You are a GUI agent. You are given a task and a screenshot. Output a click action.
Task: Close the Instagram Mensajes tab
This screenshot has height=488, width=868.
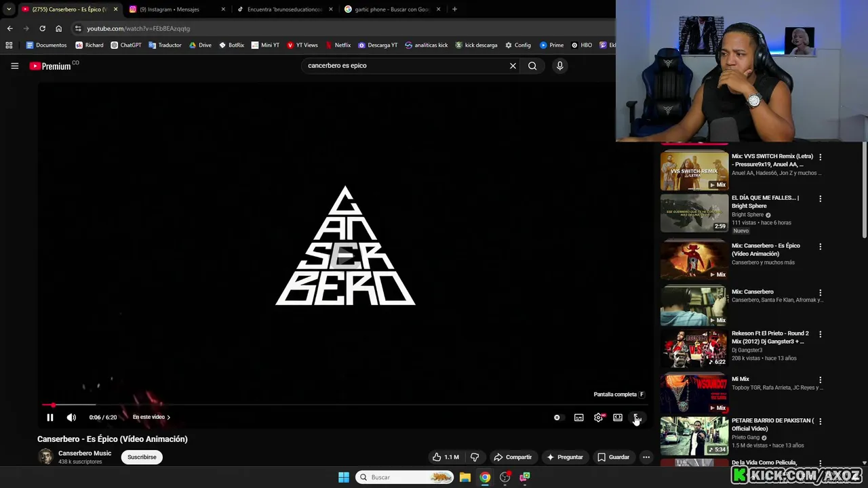coord(223,9)
